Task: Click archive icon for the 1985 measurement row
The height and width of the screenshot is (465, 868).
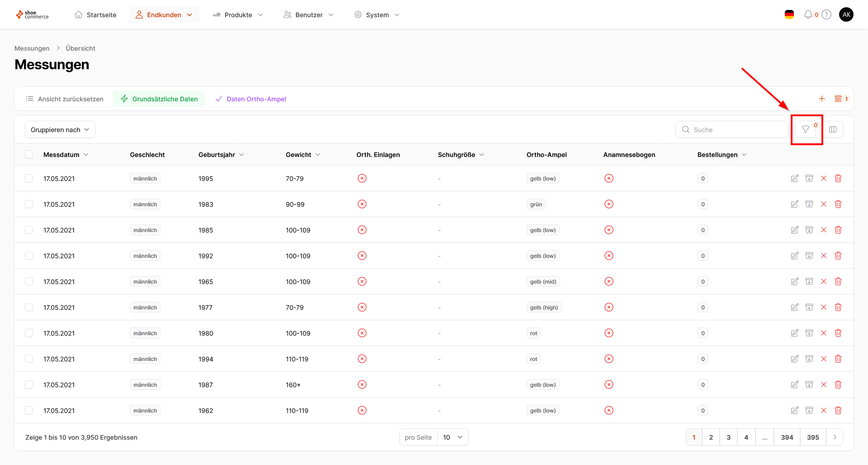Action: pyautogui.click(x=809, y=230)
